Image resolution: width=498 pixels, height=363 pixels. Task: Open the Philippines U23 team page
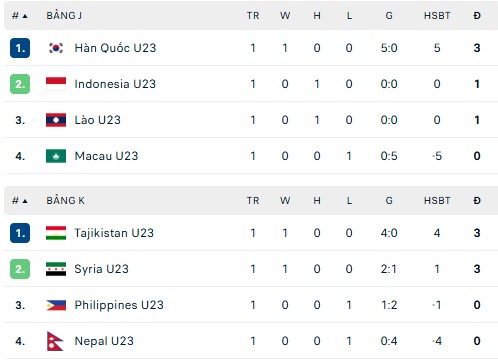tap(119, 305)
